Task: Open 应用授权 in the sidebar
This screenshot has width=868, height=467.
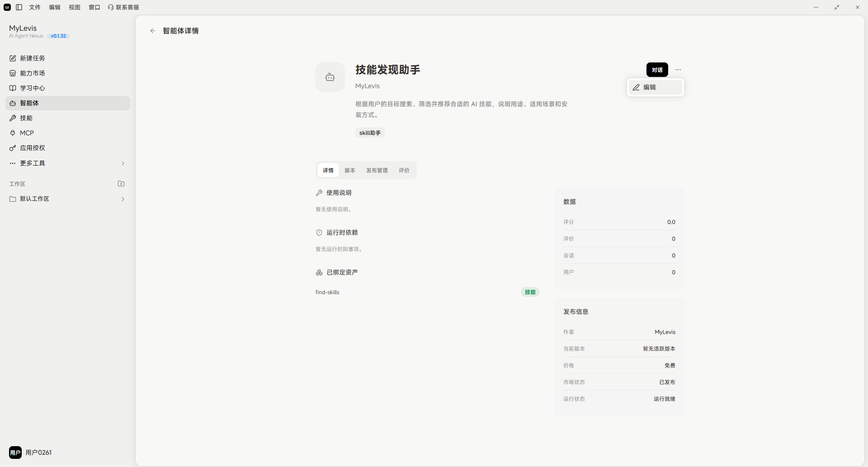Action: coord(68,148)
